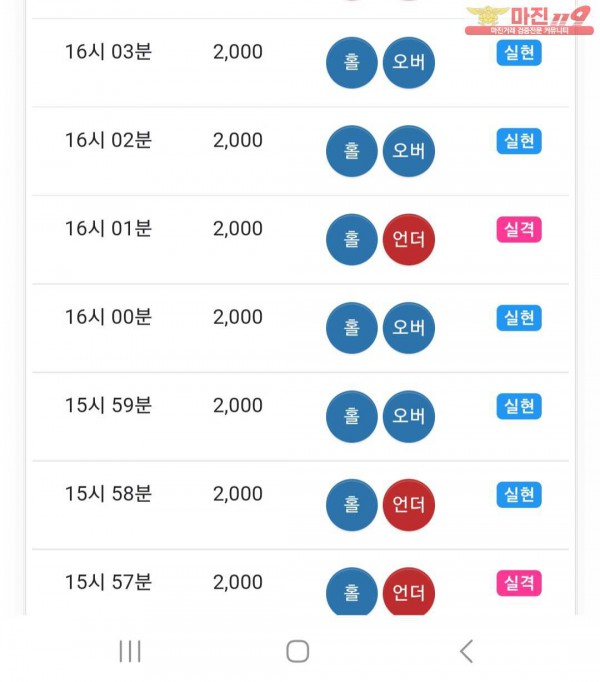The width and height of the screenshot is (600, 682).
Task: Select the 홀 circle in 15시 57분 row
Action: coord(352,592)
